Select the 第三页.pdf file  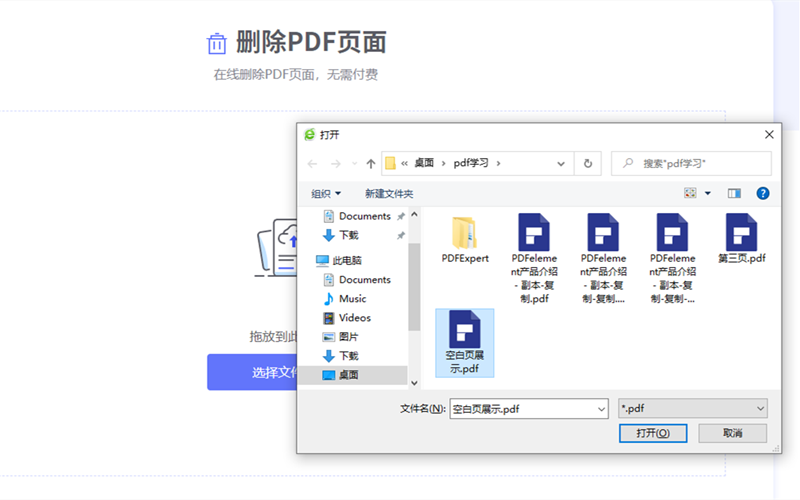(x=741, y=240)
